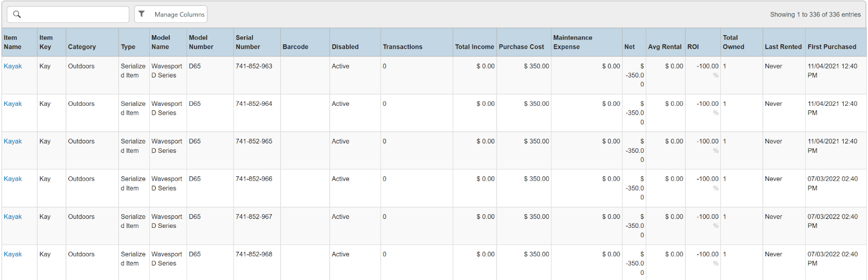Click Avg Rental column header
The image size is (868, 280).
665,47
